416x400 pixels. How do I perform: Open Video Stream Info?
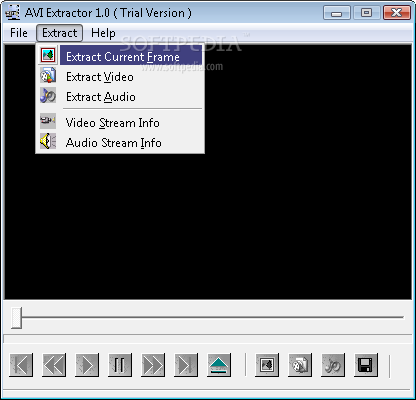120,123
